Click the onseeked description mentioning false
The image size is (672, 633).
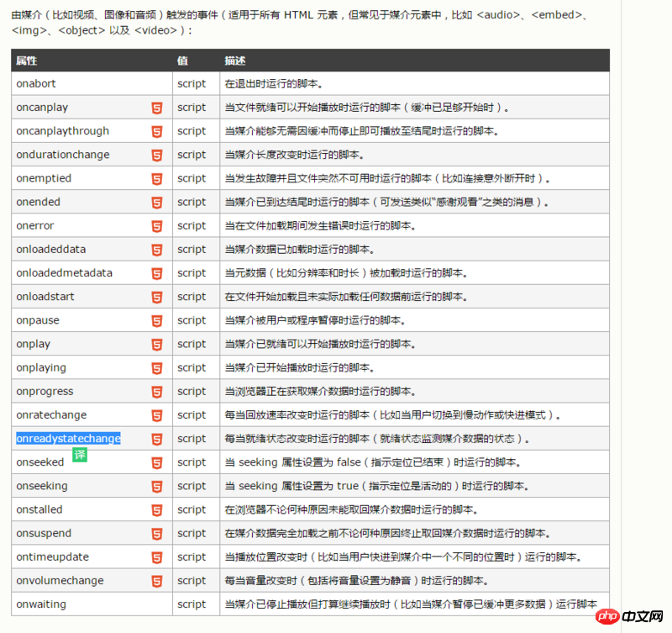click(373, 462)
